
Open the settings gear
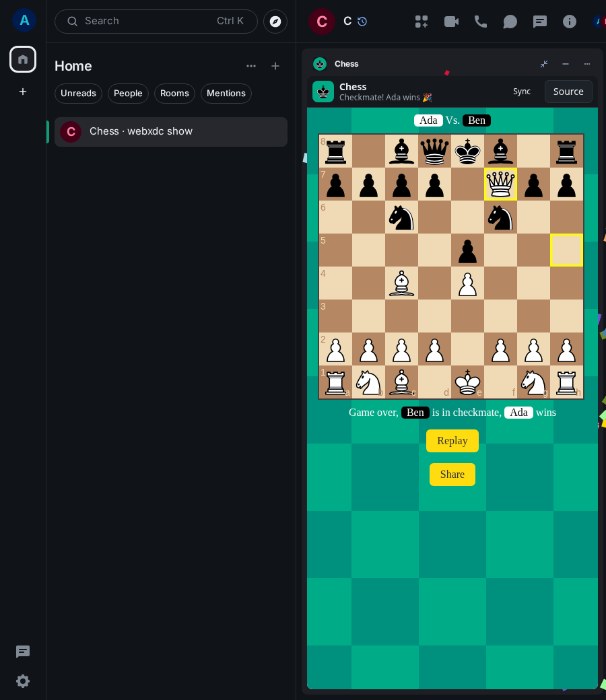tap(23, 681)
